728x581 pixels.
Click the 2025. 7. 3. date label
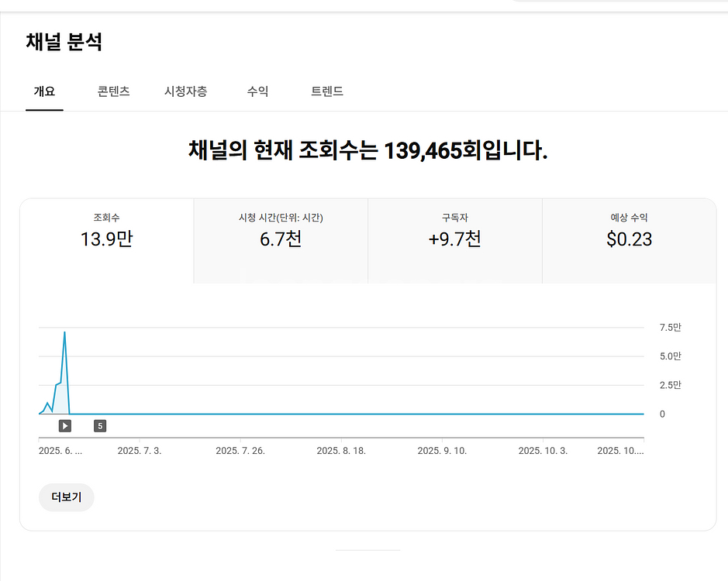click(140, 451)
